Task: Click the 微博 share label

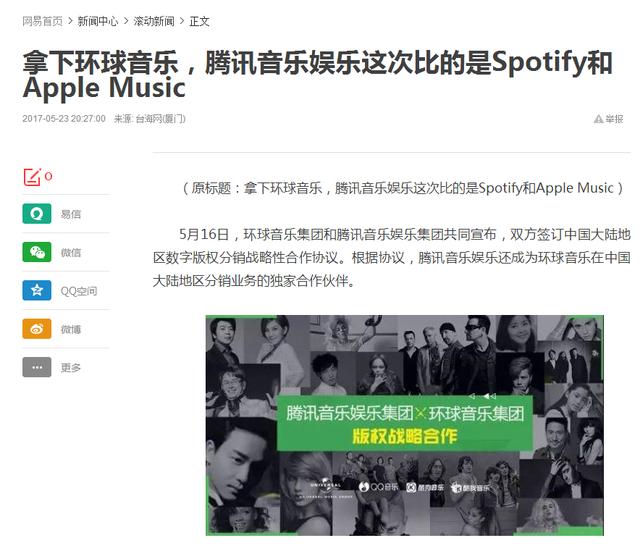Action: (71, 329)
